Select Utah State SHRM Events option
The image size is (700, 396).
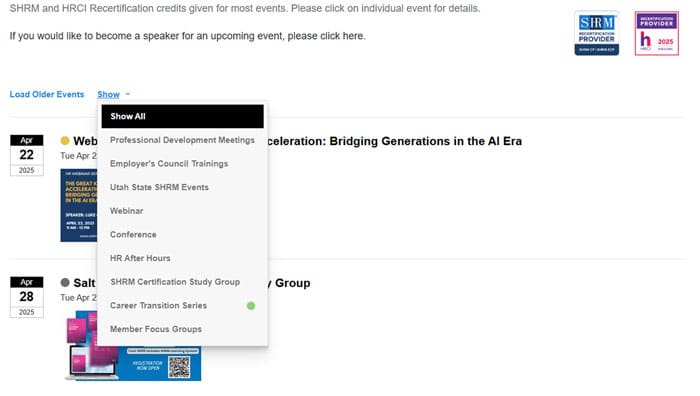click(183, 188)
